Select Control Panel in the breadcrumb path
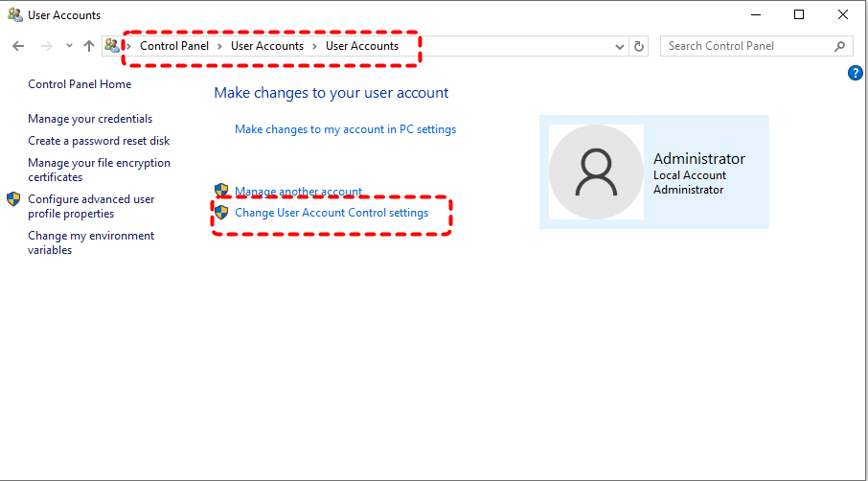868x481 pixels. (x=173, y=46)
